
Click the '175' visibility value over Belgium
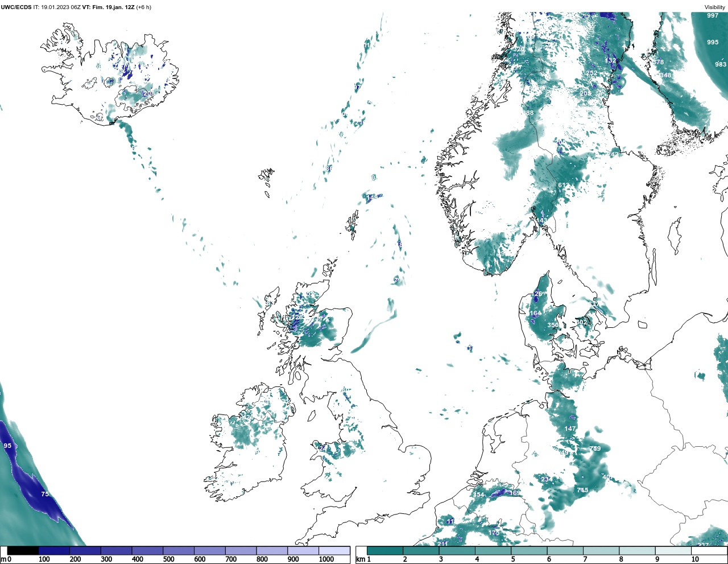pyautogui.click(x=494, y=533)
